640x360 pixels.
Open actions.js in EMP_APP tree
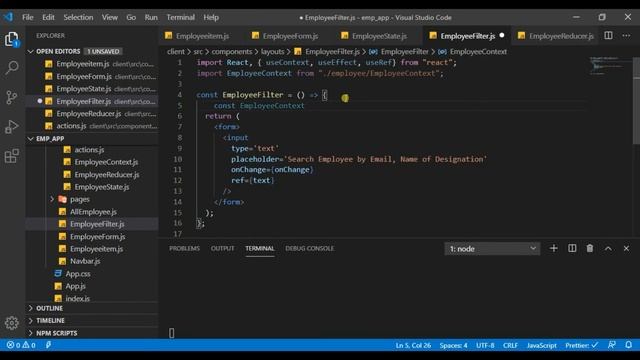coord(89,150)
